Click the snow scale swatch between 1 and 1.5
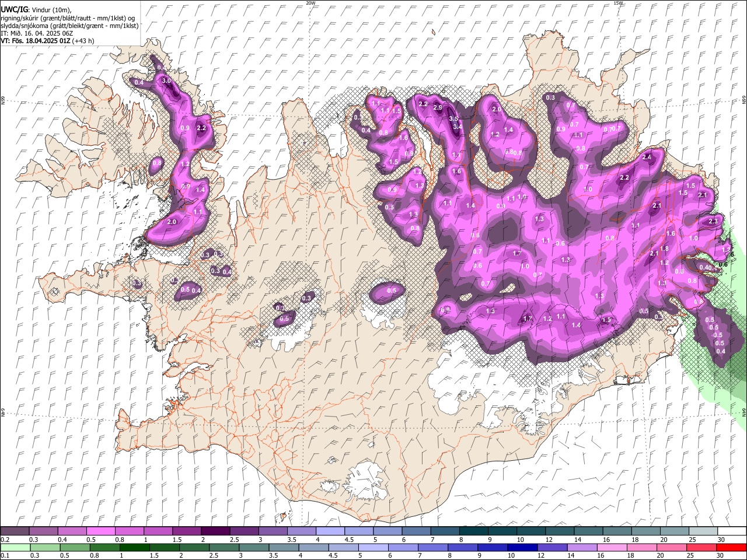Image resolution: width=747 pixels, height=560 pixels. [x=158, y=531]
